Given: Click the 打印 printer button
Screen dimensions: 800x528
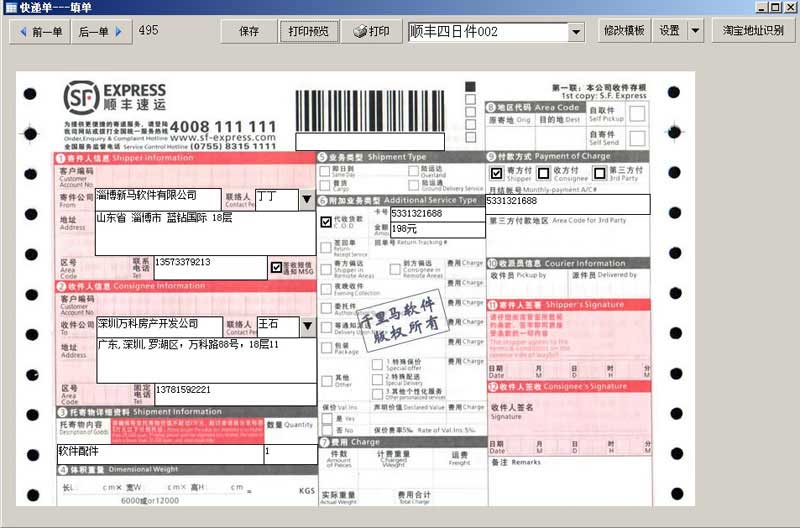Looking at the screenshot, I should pos(371,31).
